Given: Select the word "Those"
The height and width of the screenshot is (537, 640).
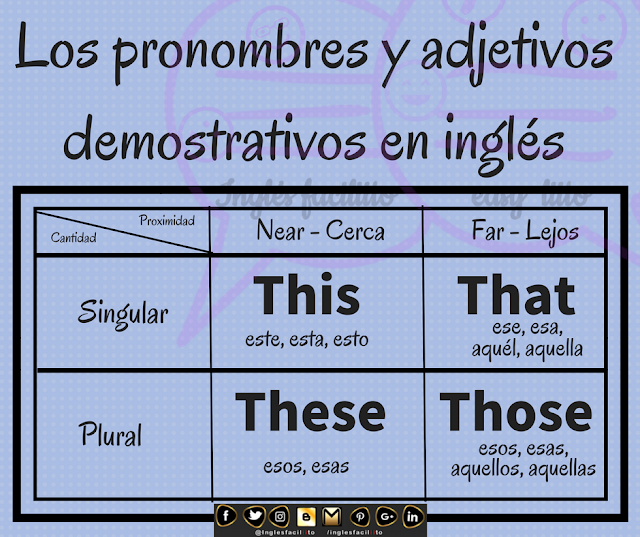Looking at the screenshot, I should pyautogui.click(x=516, y=411).
